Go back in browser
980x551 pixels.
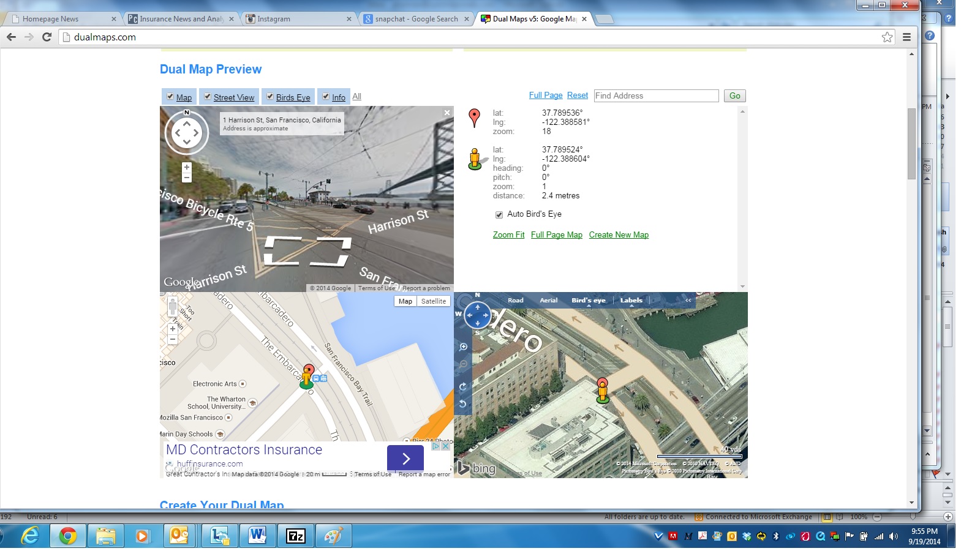point(11,37)
